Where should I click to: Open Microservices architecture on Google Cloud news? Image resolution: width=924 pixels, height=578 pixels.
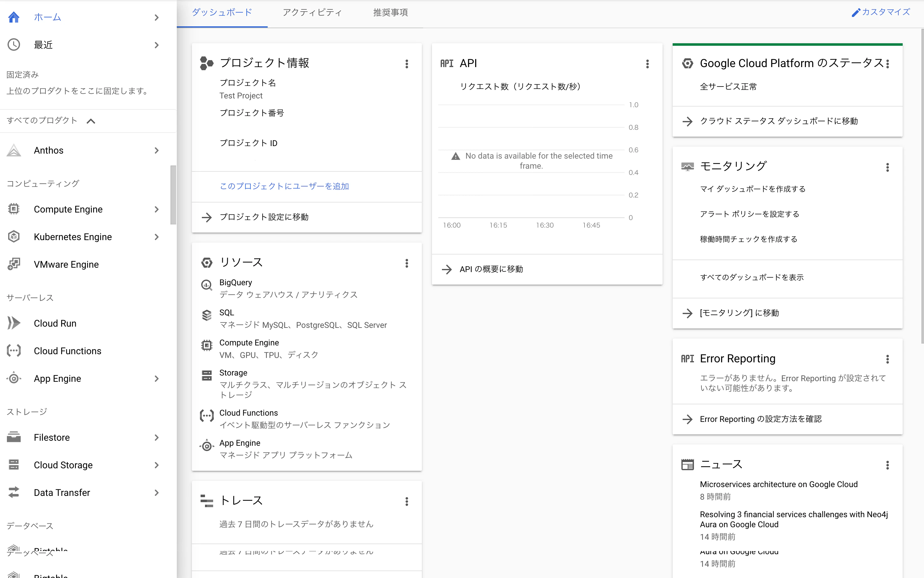(778, 484)
